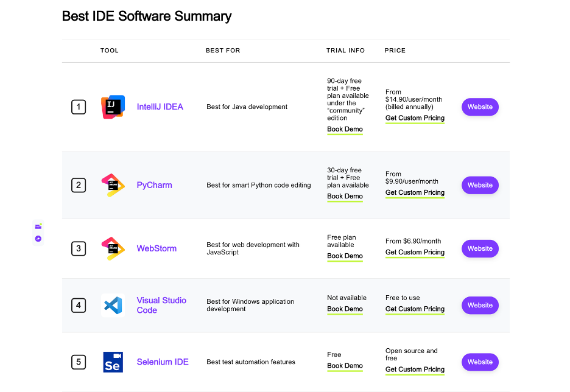Click the Visual Studio Code logo icon
The image size is (570, 392).
coord(113,306)
